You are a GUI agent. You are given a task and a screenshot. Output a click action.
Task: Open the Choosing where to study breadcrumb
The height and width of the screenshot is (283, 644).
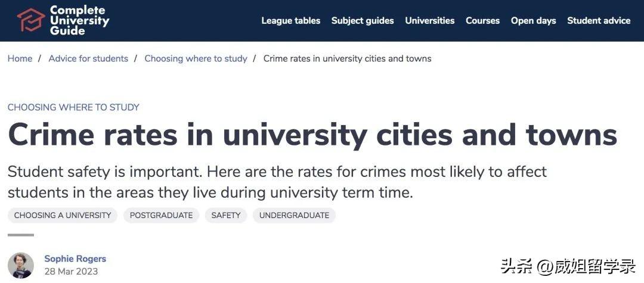point(196,58)
